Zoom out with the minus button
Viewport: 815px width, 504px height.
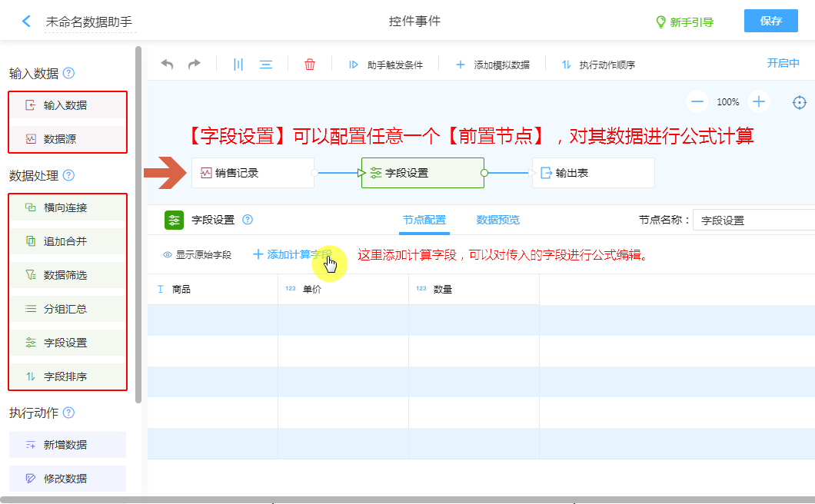[697, 101]
